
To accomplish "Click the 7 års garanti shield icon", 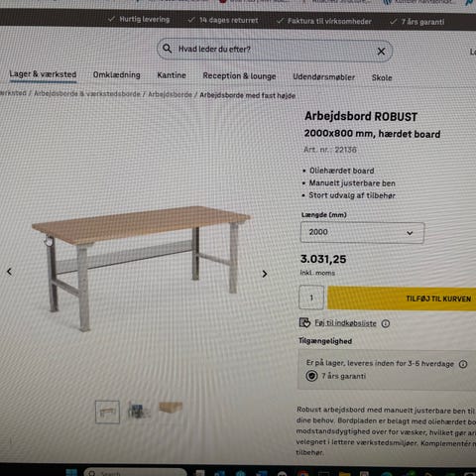I will 311,376.
